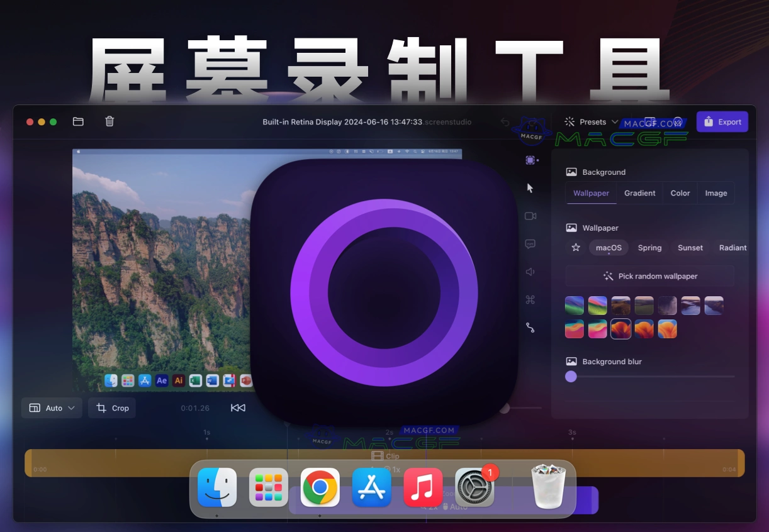Click small Launchpad icon in recording preview

click(128, 380)
